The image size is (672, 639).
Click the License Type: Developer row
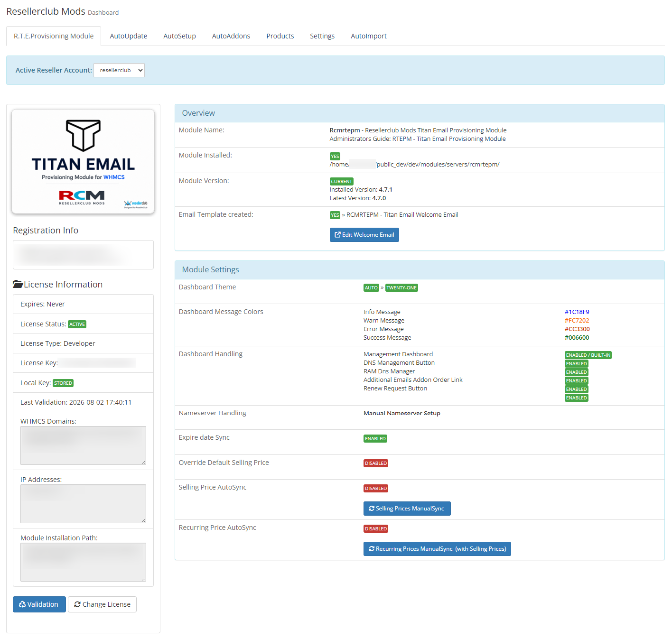tap(83, 343)
